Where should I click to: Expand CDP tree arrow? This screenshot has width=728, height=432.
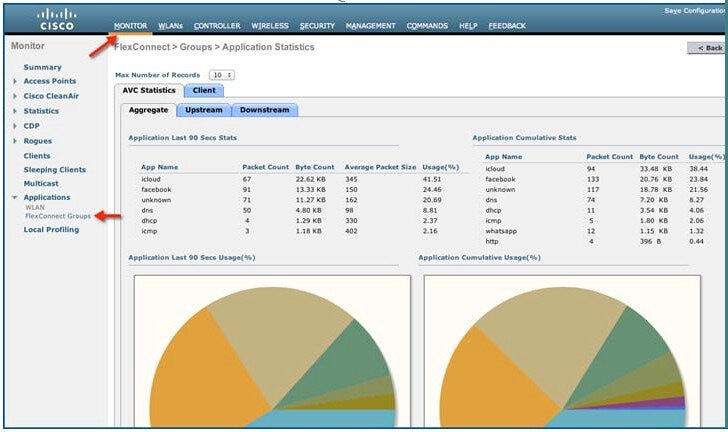(15, 126)
